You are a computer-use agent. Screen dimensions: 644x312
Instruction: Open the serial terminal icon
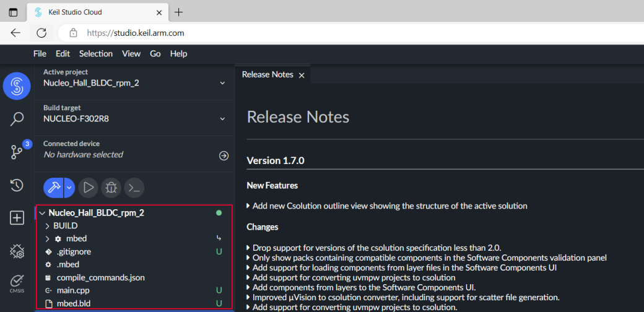[x=134, y=187]
